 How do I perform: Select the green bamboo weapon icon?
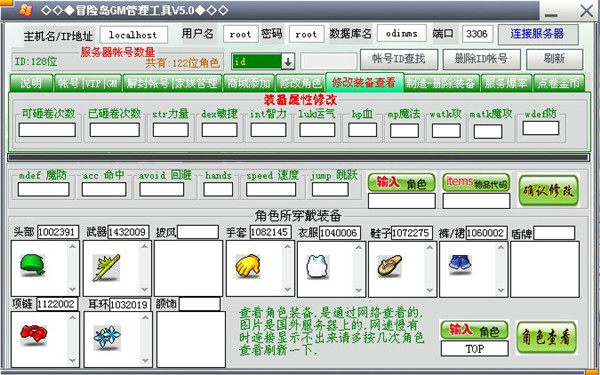point(106,268)
